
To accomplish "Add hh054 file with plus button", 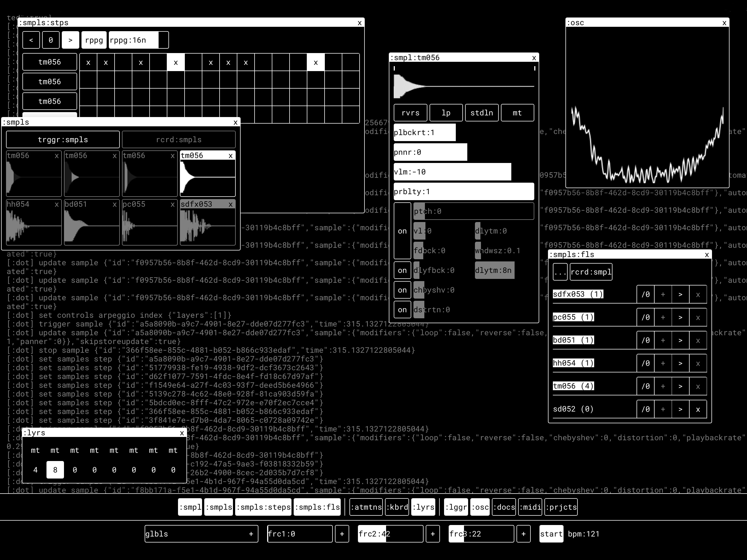I will 663,363.
